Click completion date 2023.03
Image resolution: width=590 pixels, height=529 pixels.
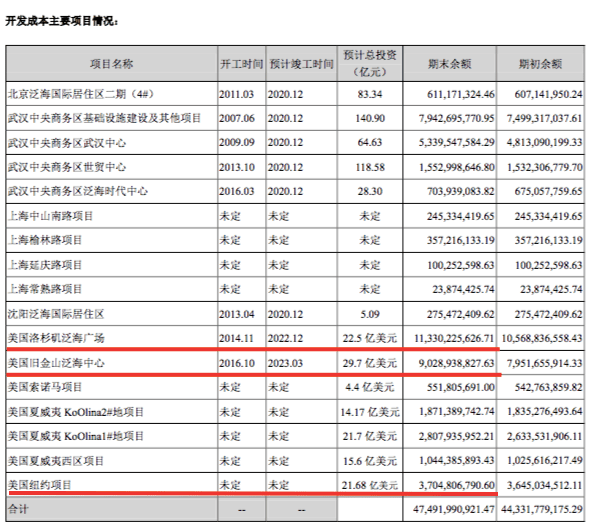(285, 363)
